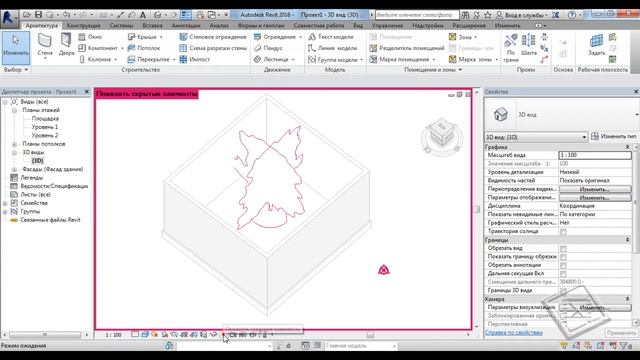Open the Конструкция ribbon tab

coord(84,25)
